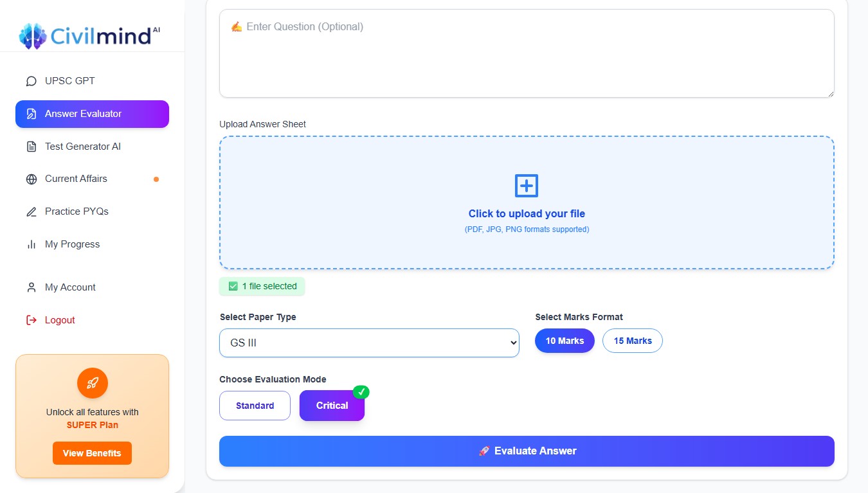Select the 10 Marks format option
The height and width of the screenshot is (493, 868).
(x=565, y=341)
